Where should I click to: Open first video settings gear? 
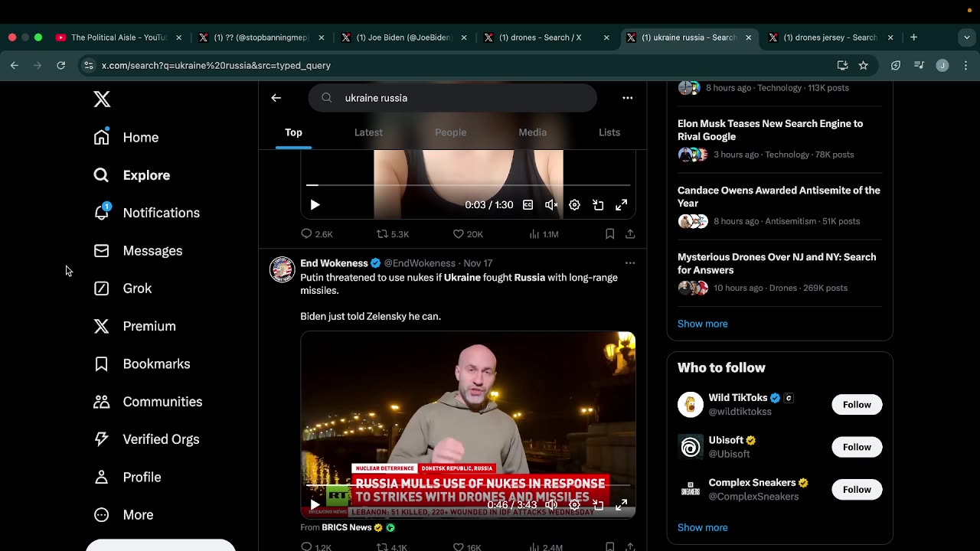coord(574,205)
